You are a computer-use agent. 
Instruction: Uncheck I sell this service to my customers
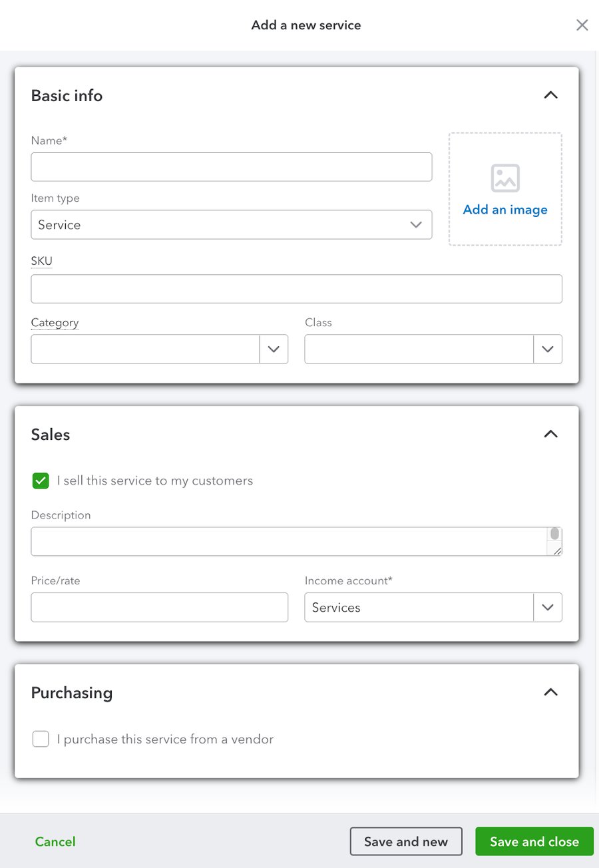(41, 481)
